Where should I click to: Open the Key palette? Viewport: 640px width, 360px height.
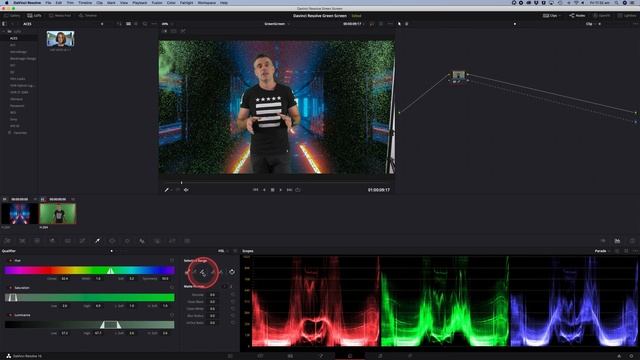coord(157,241)
